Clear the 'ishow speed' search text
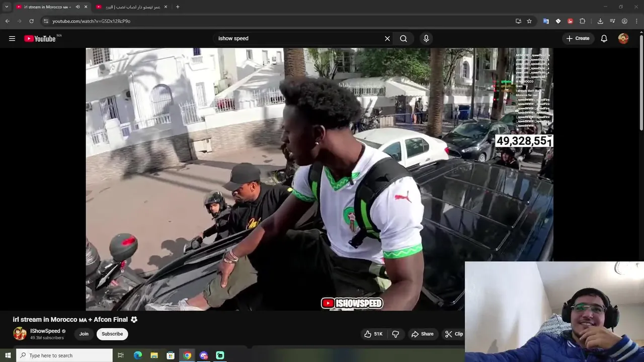Screen dimensions: 644x362 (x=387, y=38)
